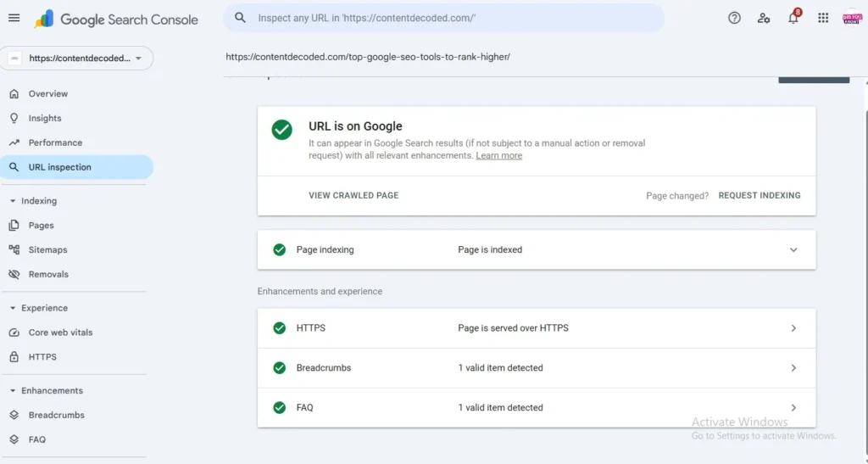
Task: Open the contentdecoded.com property selector dropdown
Action: [x=77, y=59]
